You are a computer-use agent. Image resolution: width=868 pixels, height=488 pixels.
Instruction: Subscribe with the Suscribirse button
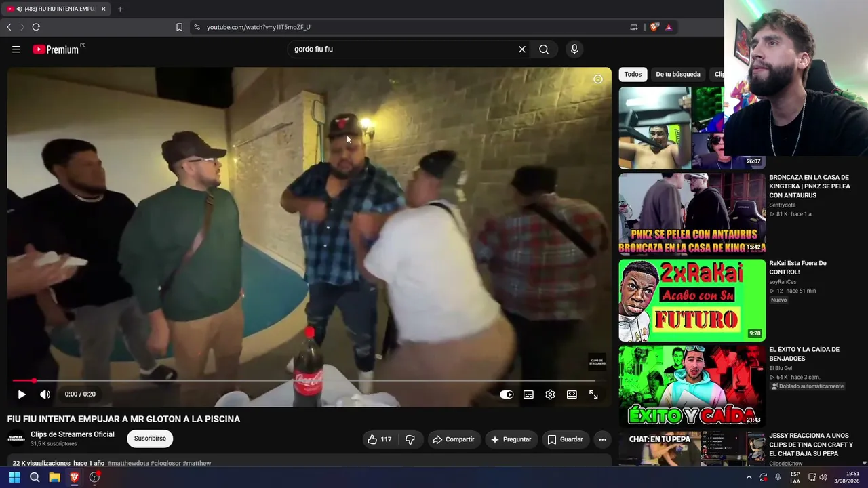[150, 439]
